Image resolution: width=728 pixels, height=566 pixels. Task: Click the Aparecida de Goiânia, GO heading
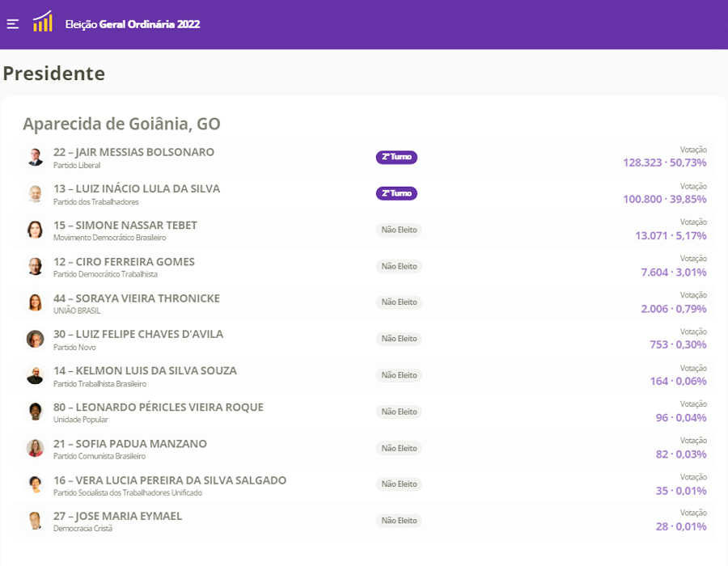click(121, 124)
